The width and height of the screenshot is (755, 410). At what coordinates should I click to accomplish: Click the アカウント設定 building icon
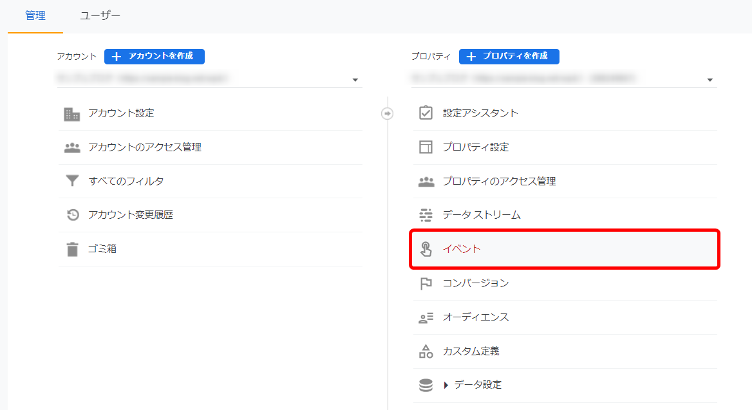coord(72,114)
